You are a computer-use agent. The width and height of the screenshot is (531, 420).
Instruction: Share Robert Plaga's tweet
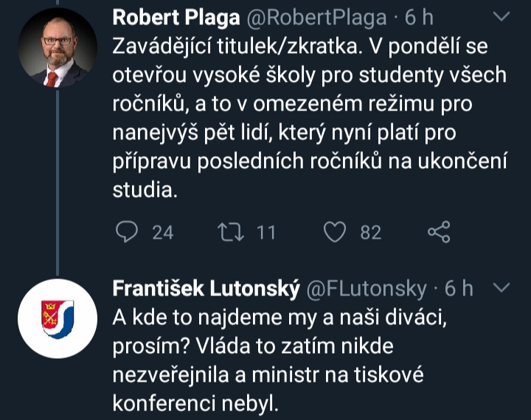pyautogui.click(x=438, y=232)
